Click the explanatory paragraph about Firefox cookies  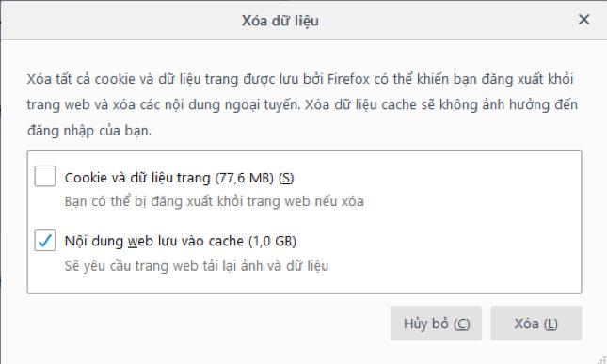click(x=302, y=104)
